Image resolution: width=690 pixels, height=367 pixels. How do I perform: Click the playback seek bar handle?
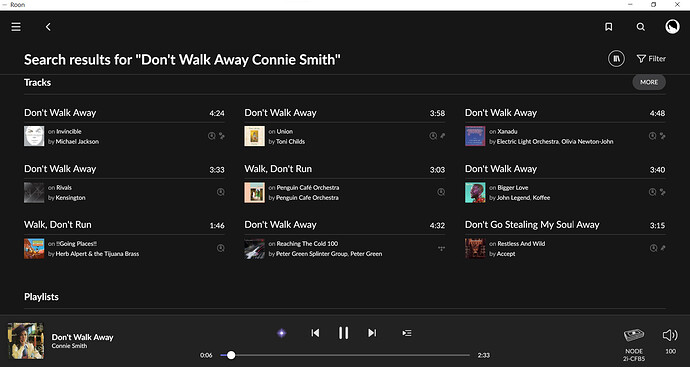[231, 355]
